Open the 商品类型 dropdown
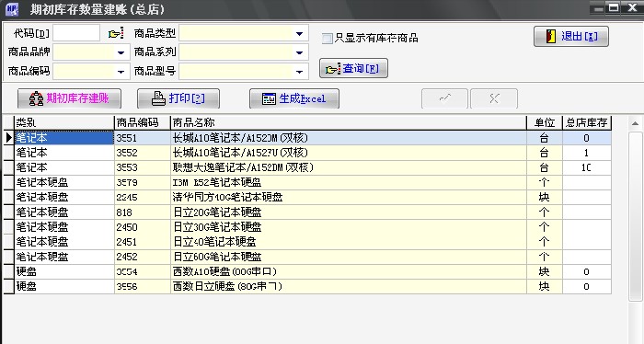The width and height of the screenshot is (644, 344). tap(299, 34)
